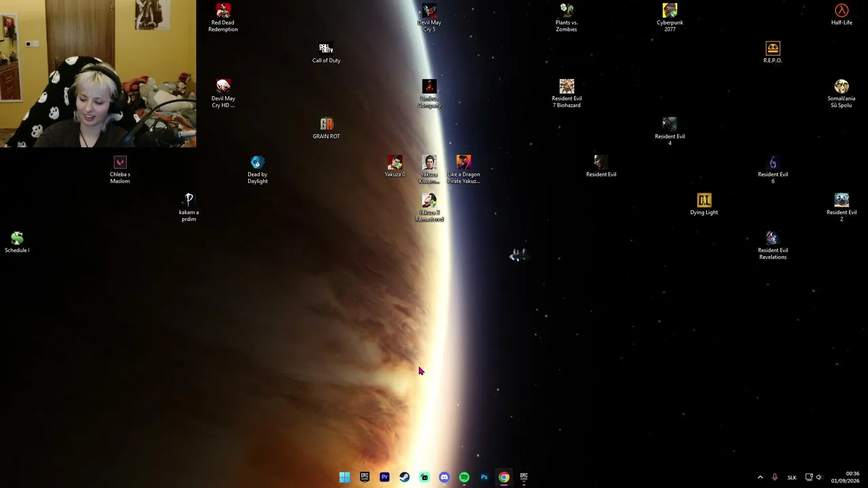Click the Plants vs. Zombies desktop icon
Image resolution: width=868 pixels, height=488 pixels.
click(567, 18)
